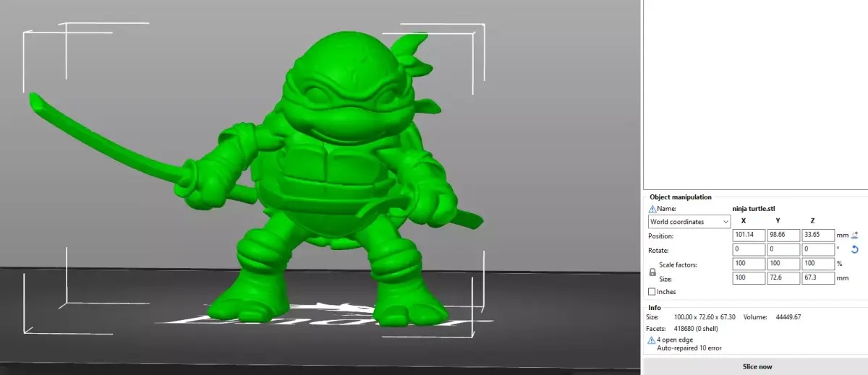Image resolution: width=868 pixels, height=375 pixels.
Task: Click the Scale factors label
Action: [679, 264]
